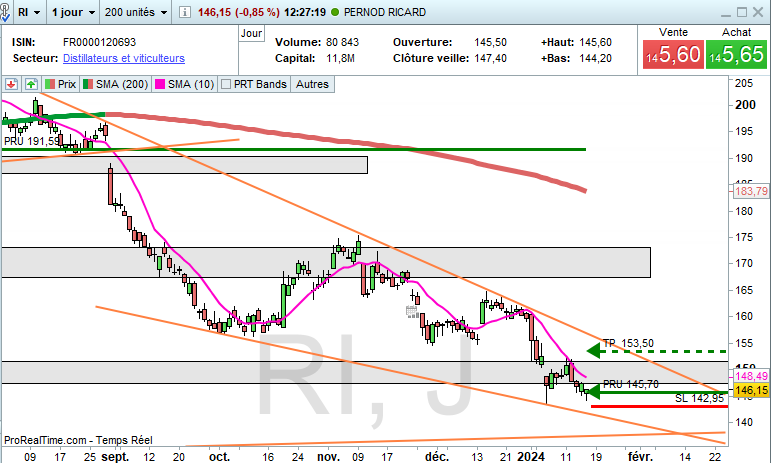This screenshot has width=771, height=463.
Task: Click the 'PRU 191,59' label
Action: click(32, 141)
